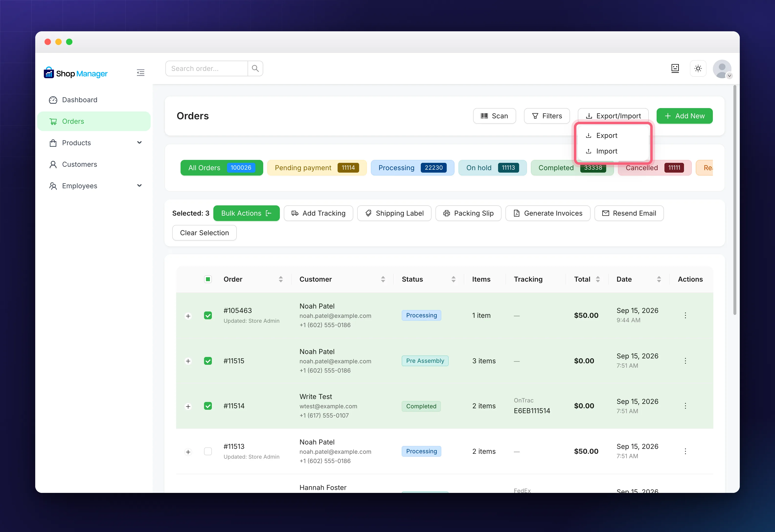Viewport: 775px width, 532px height.
Task: Click Shipping Label button
Action: pyautogui.click(x=394, y=213)
